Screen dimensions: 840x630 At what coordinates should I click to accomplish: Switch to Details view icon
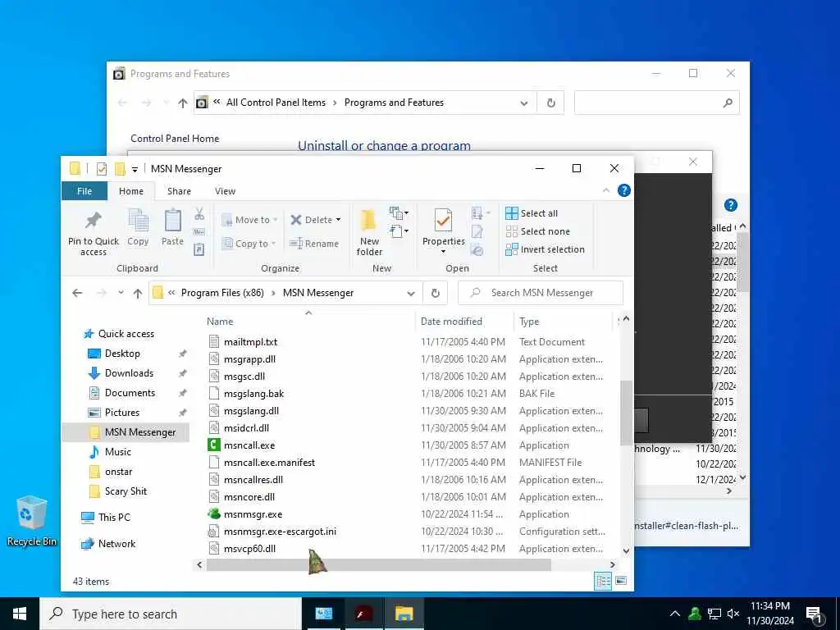[603, 582]
